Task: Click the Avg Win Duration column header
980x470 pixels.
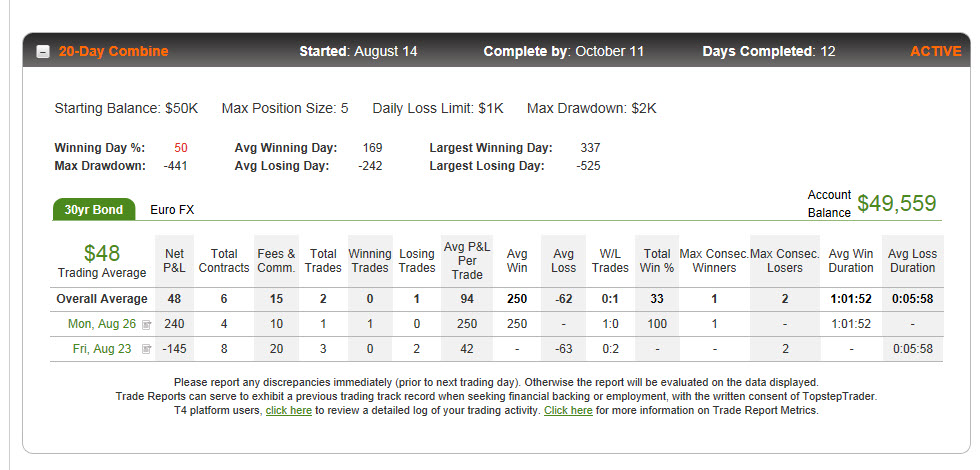Action: point(851,261)
